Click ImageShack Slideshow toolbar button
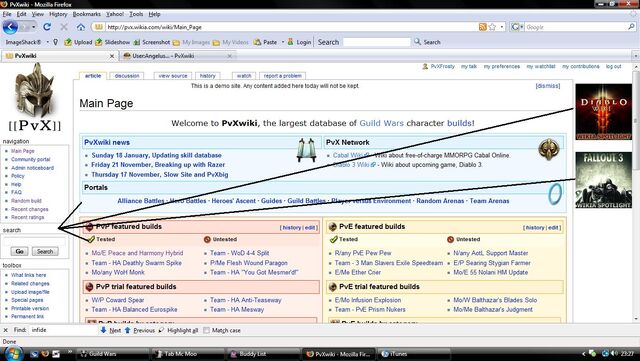640x361 pixels. [x=112, y=42]
